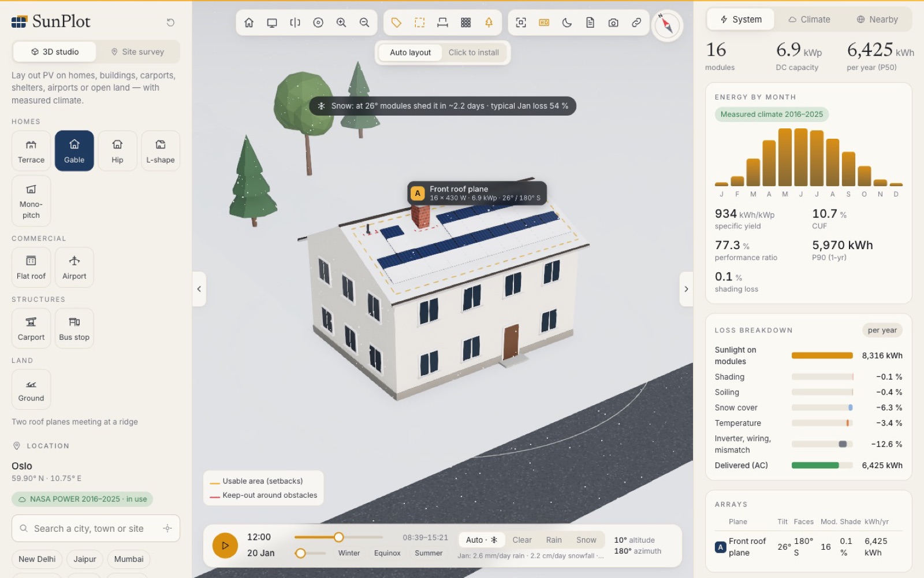924x578 pixels.
Task: Click the reset arrow beside SunPlot logo
Action: coord(170,23)
